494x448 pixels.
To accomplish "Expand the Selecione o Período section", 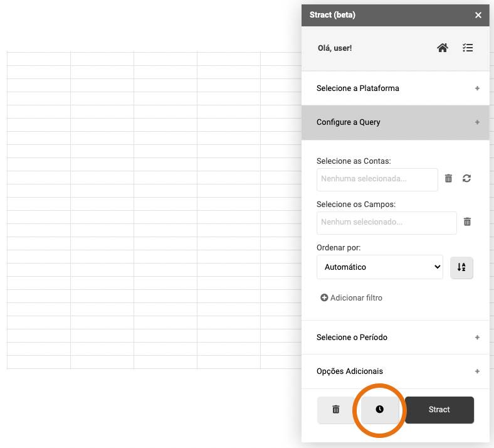I will (x=395, y=338).
